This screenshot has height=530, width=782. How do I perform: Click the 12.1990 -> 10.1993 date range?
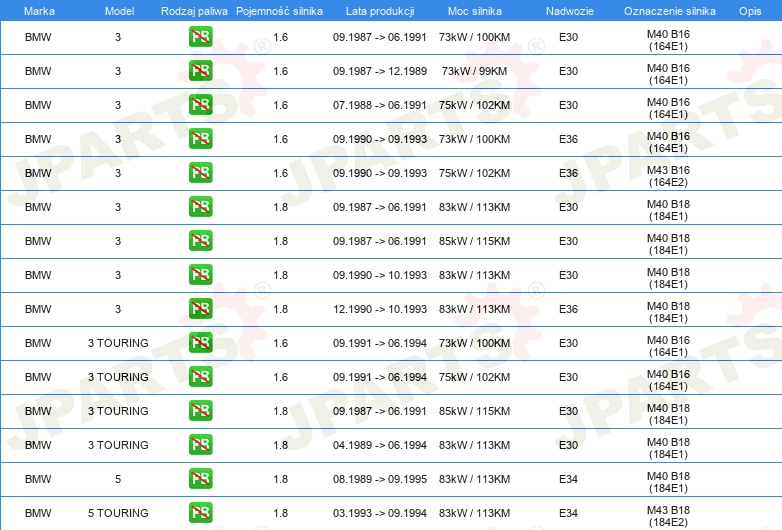380,309
